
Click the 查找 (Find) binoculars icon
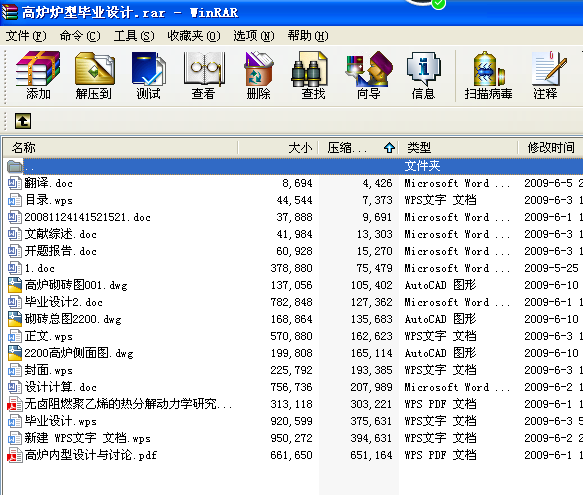[x=309, y=69]
